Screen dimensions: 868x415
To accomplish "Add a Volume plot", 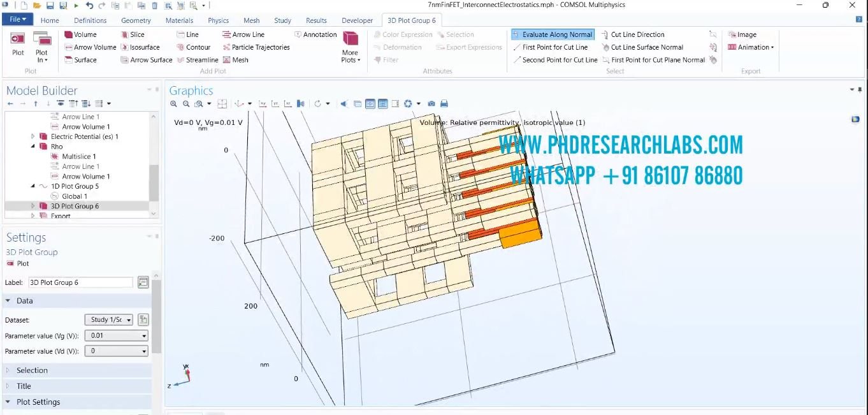I will 81,34.
